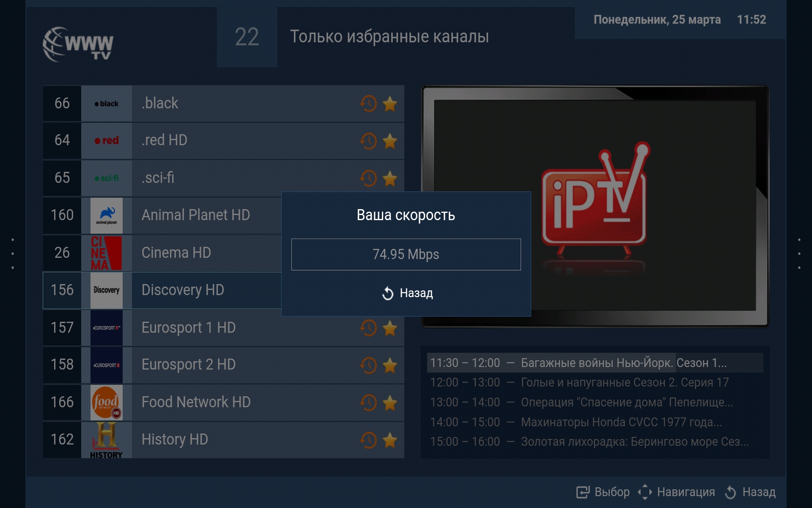Unfavorite the .sci-fi channel star

(x=390, y=178)
